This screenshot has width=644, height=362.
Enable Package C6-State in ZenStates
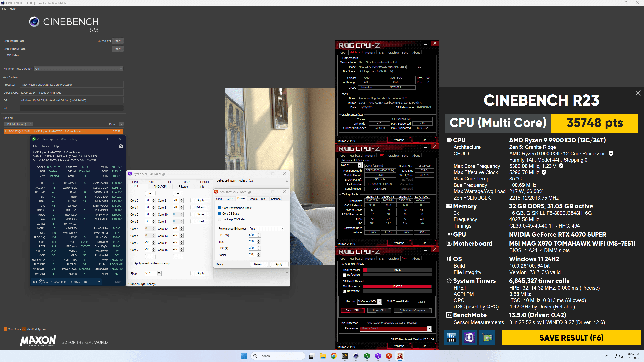tap(219, 219)
